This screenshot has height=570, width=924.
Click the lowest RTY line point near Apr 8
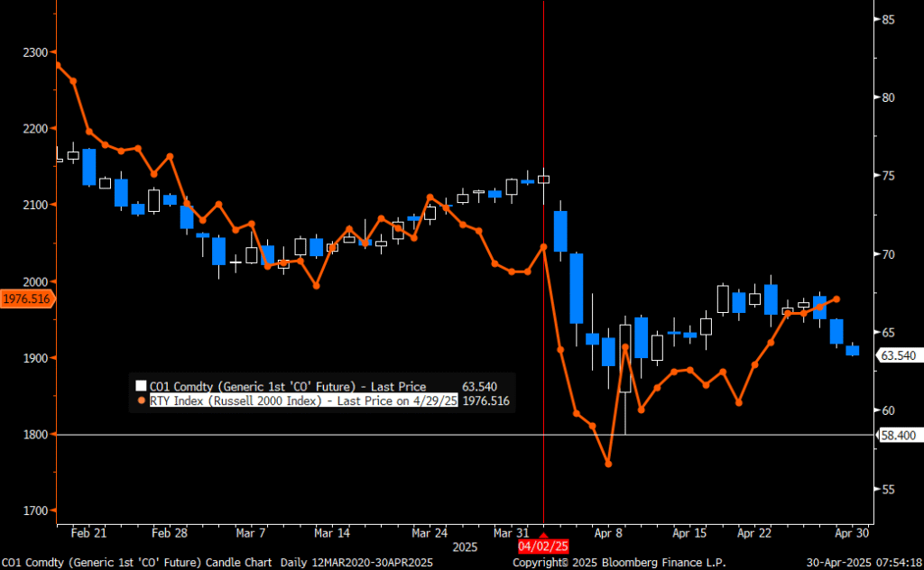[608, 464]
